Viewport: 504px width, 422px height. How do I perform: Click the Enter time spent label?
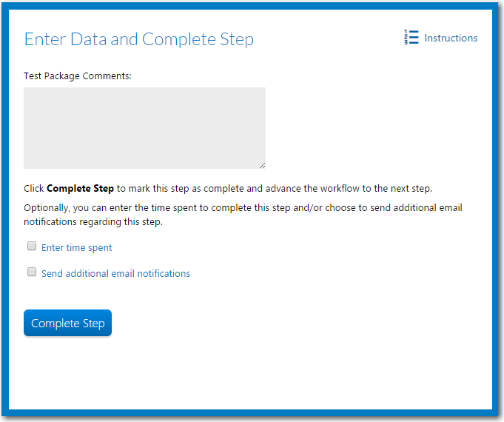click(76, 248)
